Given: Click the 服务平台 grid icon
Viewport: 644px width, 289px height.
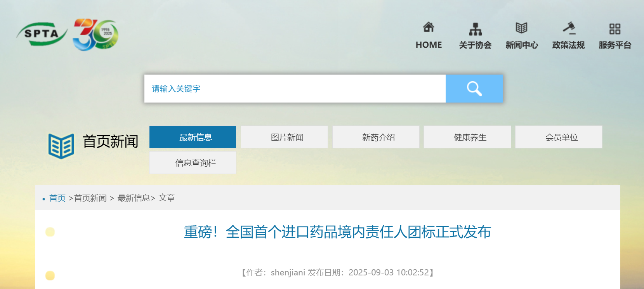Looking at the screenshot, I should [x=614, y=29].
